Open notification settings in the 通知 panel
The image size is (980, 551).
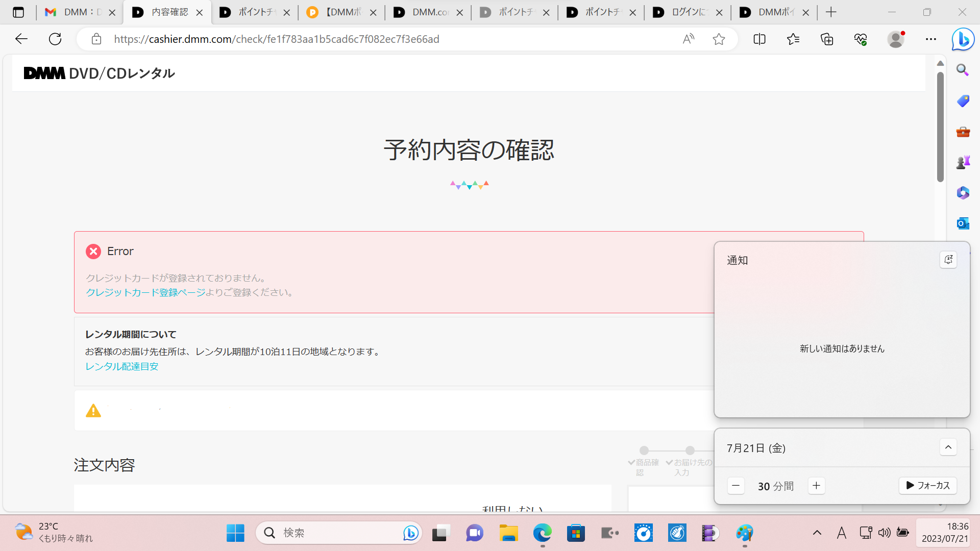tap(948, 260)
